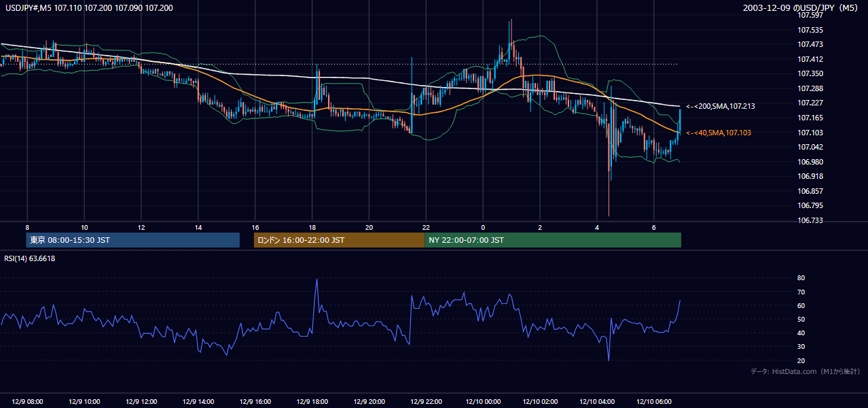868x408 pixels.
Task: Click the 12/9 16:00 time label
Action: (x=255, y=402)
